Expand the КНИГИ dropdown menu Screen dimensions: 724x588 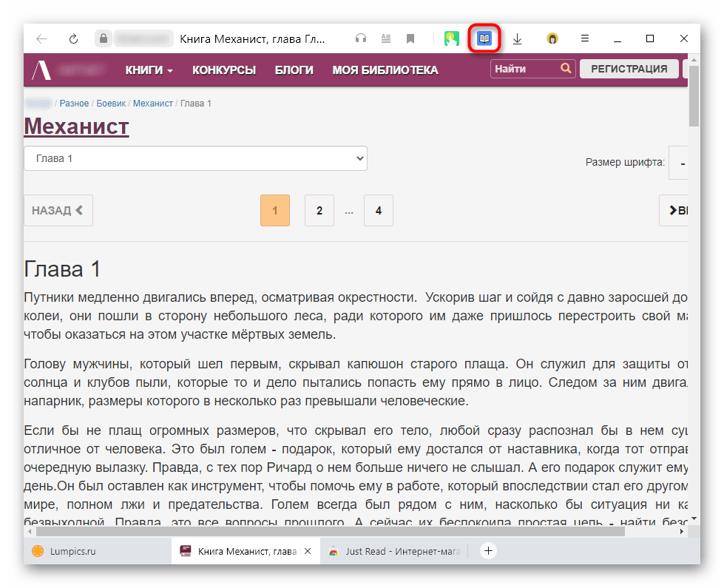coord(149,70)
